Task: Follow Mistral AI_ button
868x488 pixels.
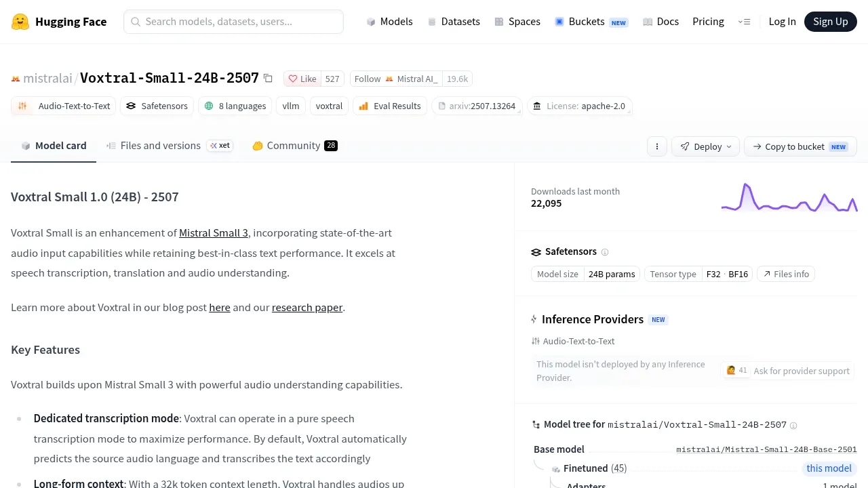Action: coord(396,79)
